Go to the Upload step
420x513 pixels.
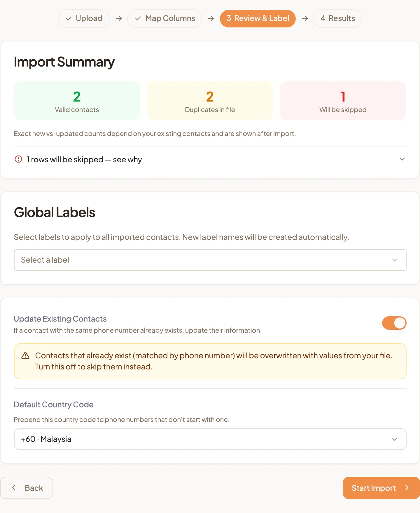84,19
